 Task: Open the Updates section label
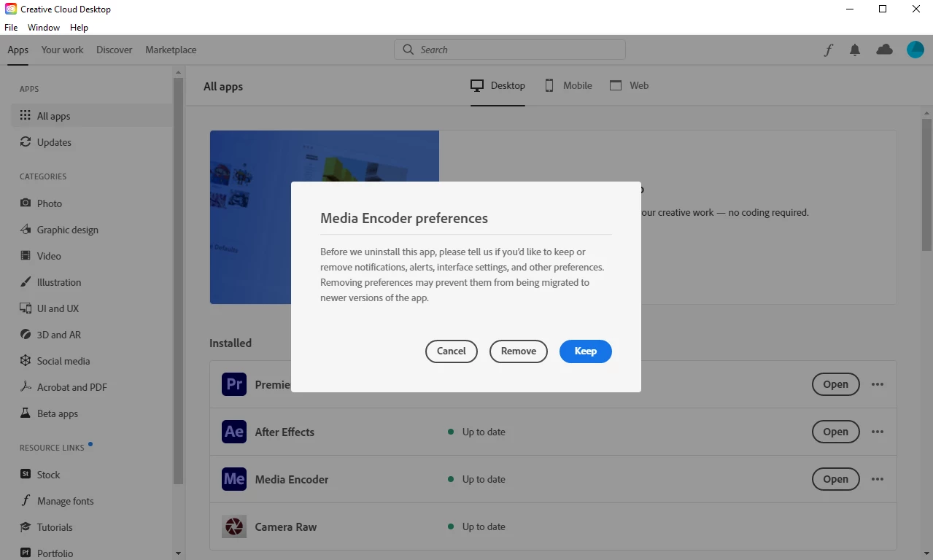click(54, 142)
